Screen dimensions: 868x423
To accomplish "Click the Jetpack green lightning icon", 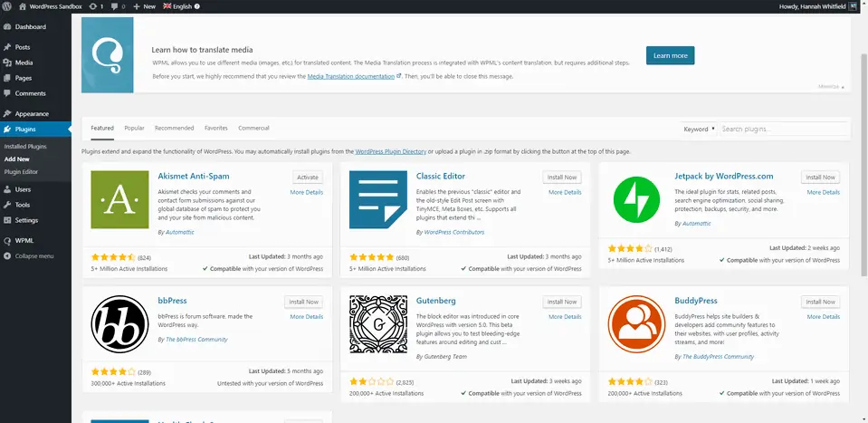I will [636, 199].
